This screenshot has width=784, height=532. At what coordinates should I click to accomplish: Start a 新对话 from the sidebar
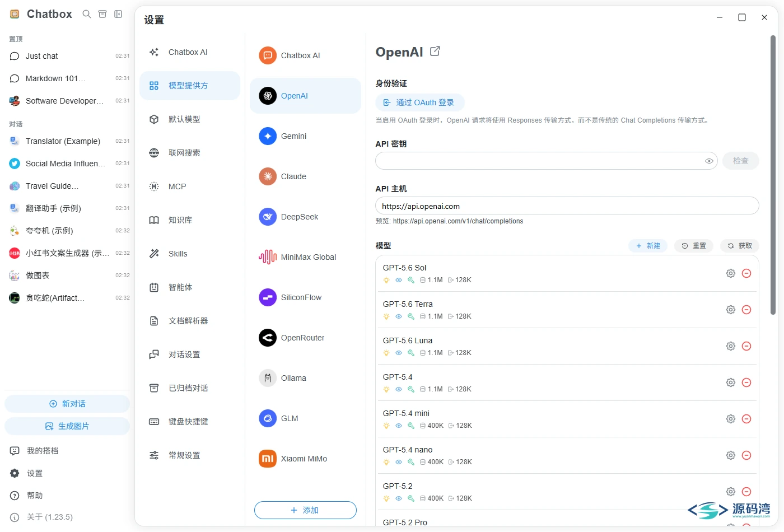[67, 404]
